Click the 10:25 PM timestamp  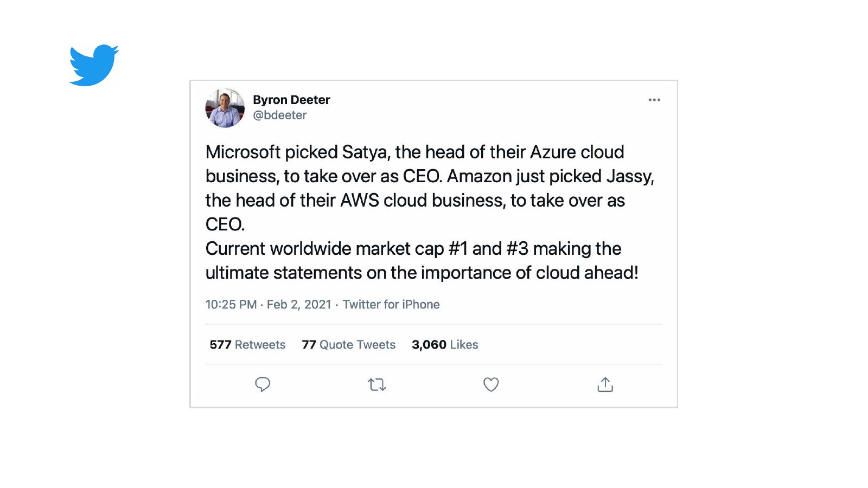(231, 305)
